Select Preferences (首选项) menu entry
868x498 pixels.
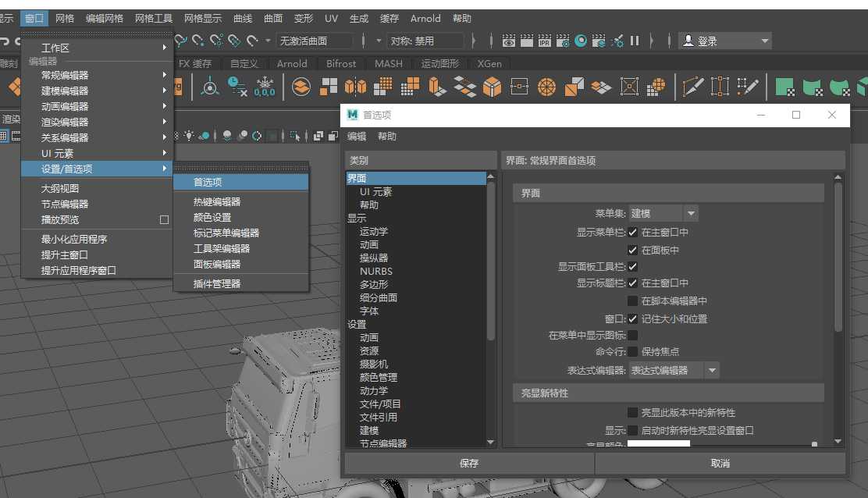click(x=240, y=182)
